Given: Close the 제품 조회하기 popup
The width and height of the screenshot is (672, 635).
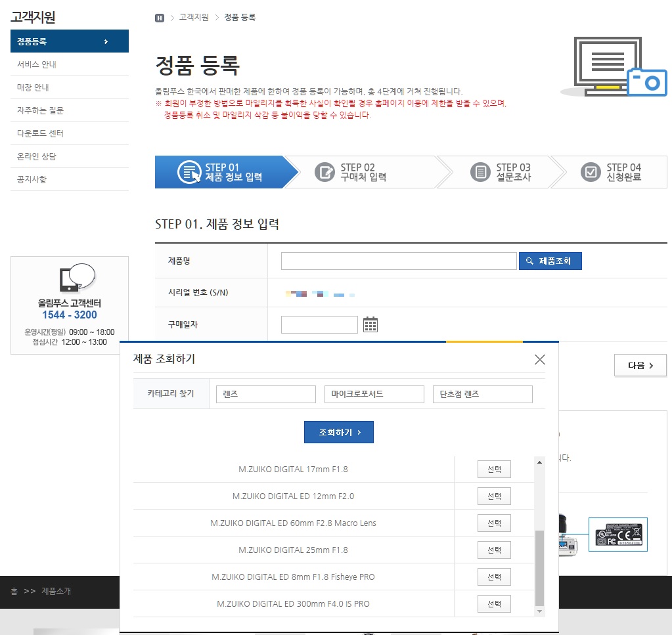Looking at the screenshot, I should click(x=539, y=359).
